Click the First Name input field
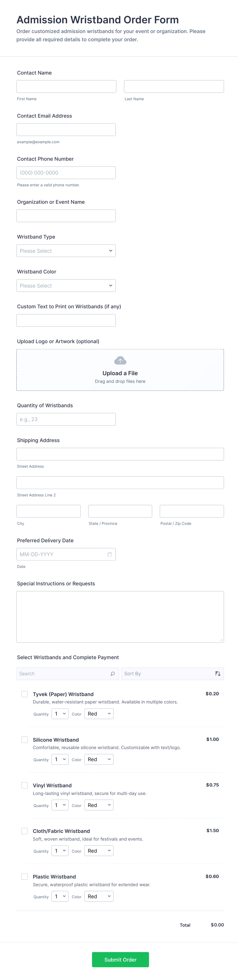The width and height of the screenshot is (238, 980). click(x=66, y=86)
